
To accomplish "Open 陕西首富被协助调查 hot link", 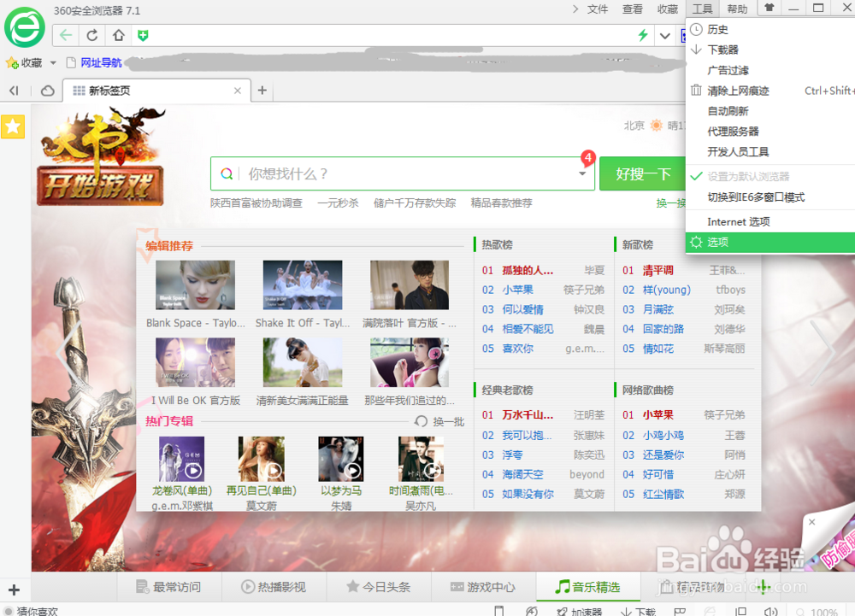I will [256, 203].
